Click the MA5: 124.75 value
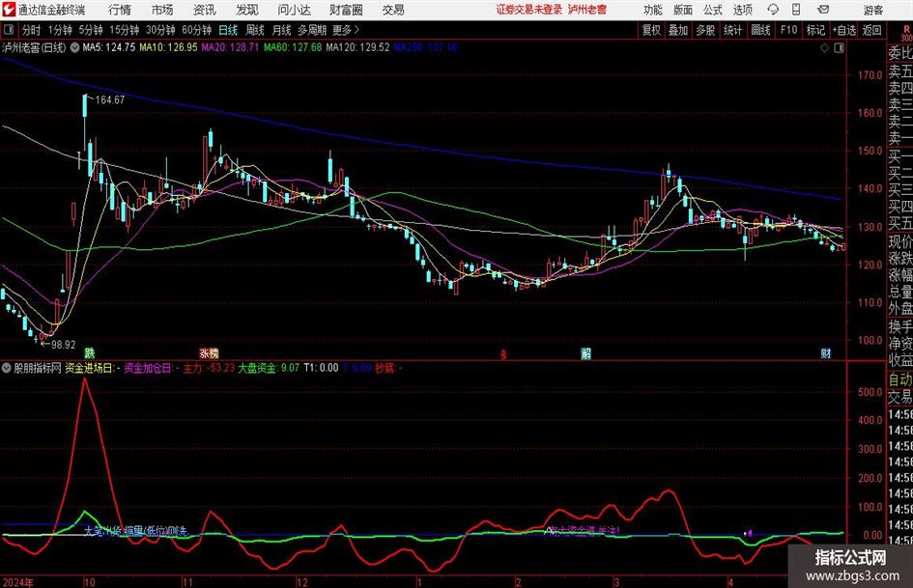The image size is (913, 588). (109, 47)
